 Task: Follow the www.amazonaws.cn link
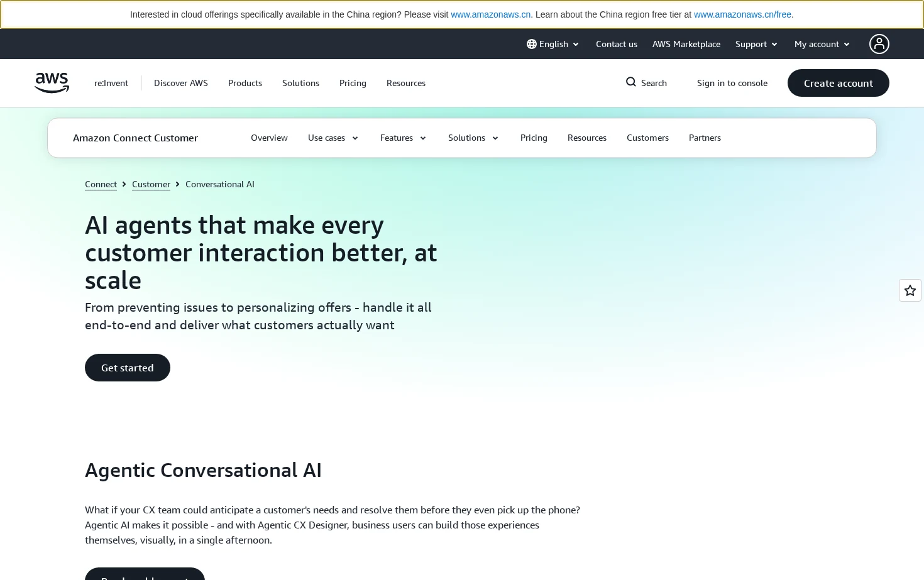click(x=491, y=14)
